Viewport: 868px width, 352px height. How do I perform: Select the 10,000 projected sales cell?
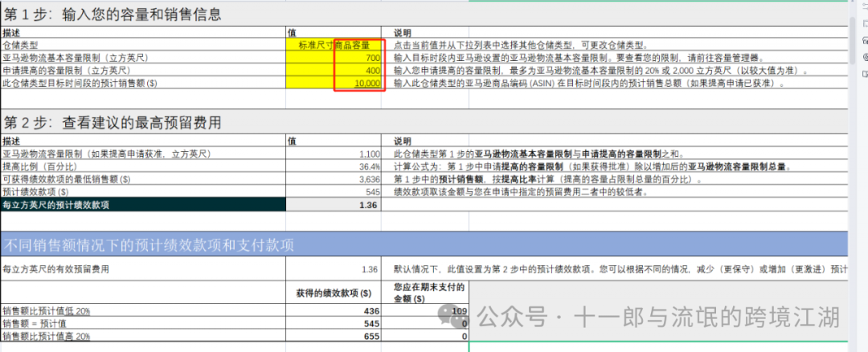click(x=334, y=83)
